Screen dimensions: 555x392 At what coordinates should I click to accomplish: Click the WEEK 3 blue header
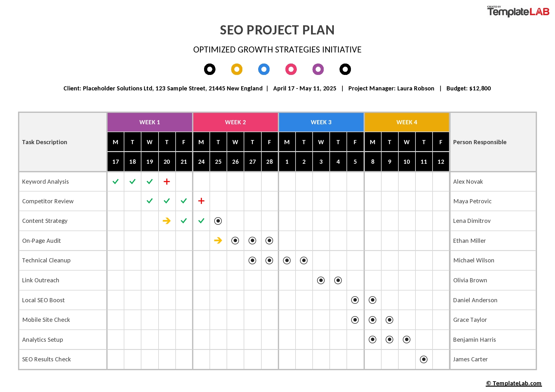[x=321, y=122]
